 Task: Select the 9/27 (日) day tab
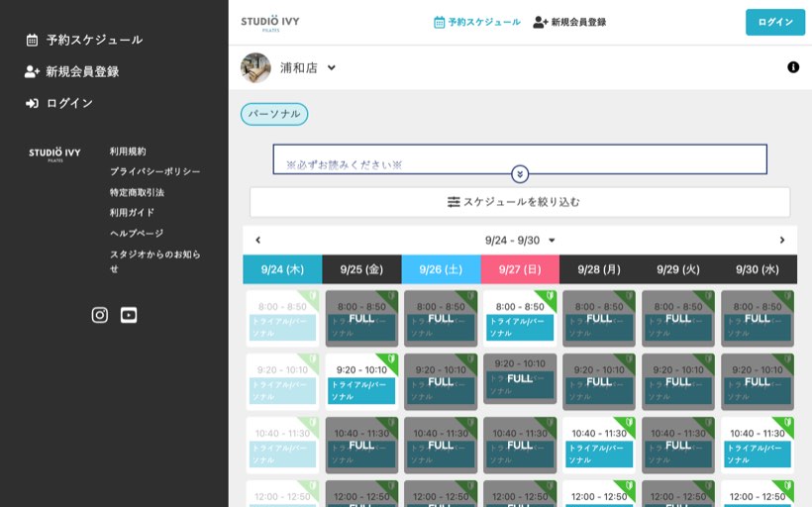[520, 269]
